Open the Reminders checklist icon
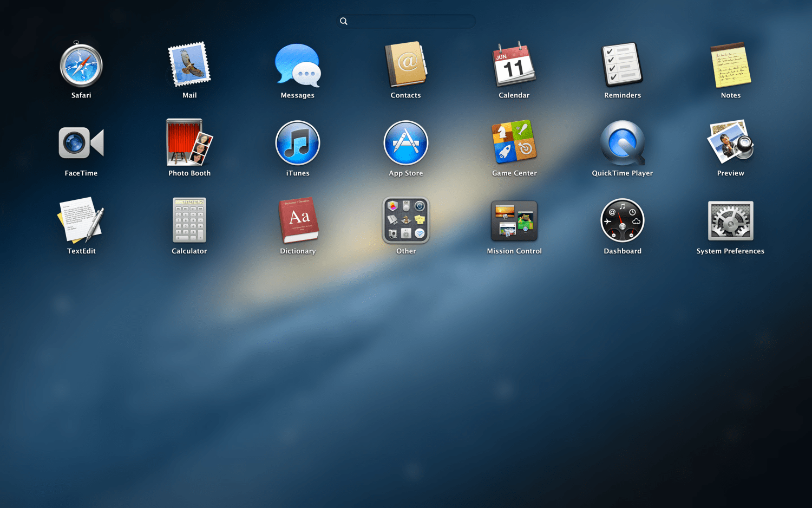Viewport: 812px width, 508px height. point(623,64)
